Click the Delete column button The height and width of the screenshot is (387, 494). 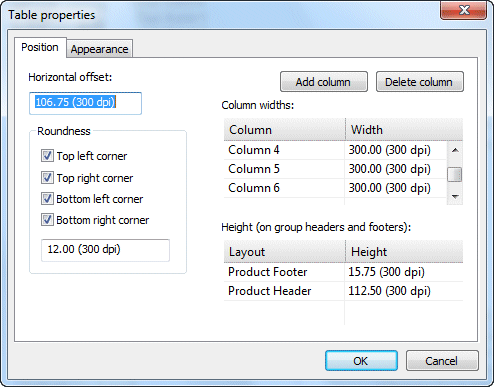pyautogui.click(x=420, y=82)
